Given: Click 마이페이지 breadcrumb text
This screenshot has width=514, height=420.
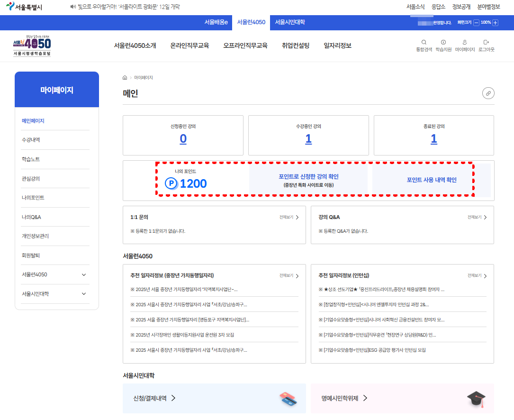Looking at the screenshot, I should [x=143, y=78].
